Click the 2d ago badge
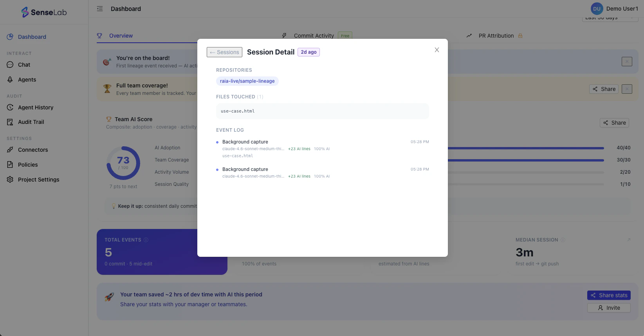Screen dimensions: 644x336 [308, 52]
